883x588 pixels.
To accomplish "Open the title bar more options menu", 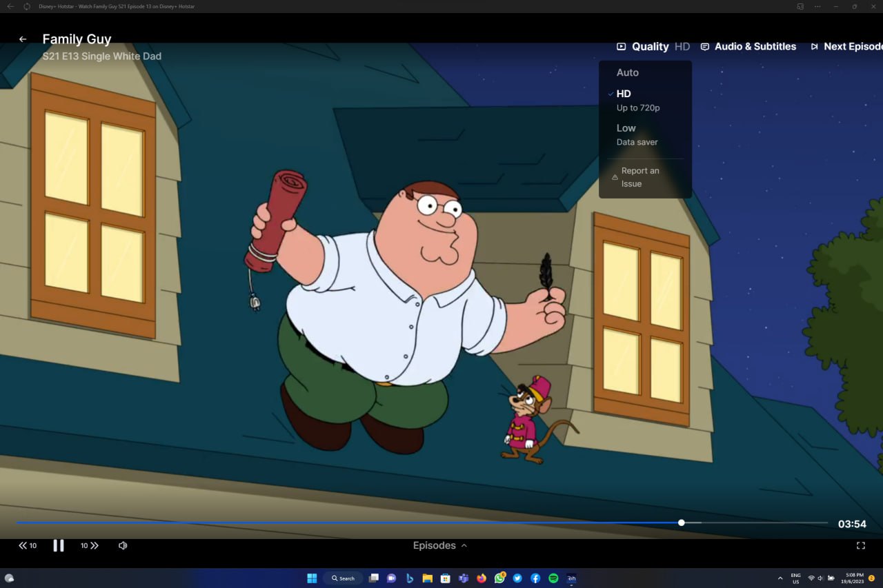I will coord(817,6).
